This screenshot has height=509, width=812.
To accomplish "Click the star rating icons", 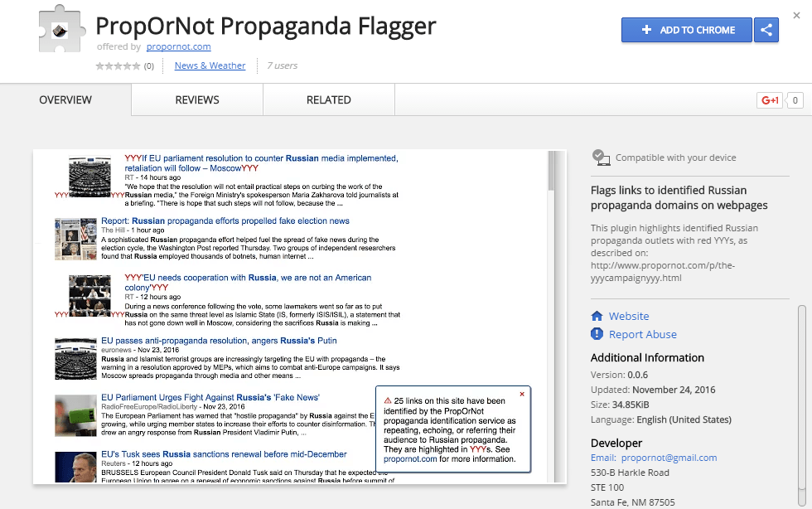I will [x=118, y=66].
